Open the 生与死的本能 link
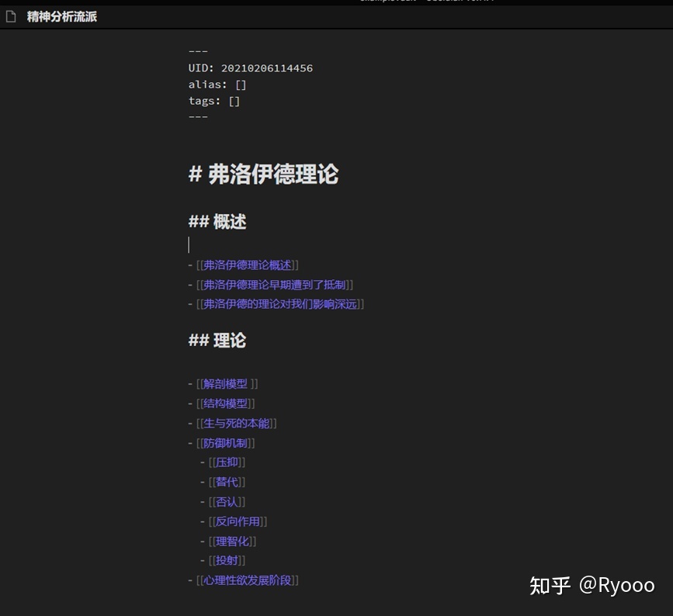 (x=237, y=424)
